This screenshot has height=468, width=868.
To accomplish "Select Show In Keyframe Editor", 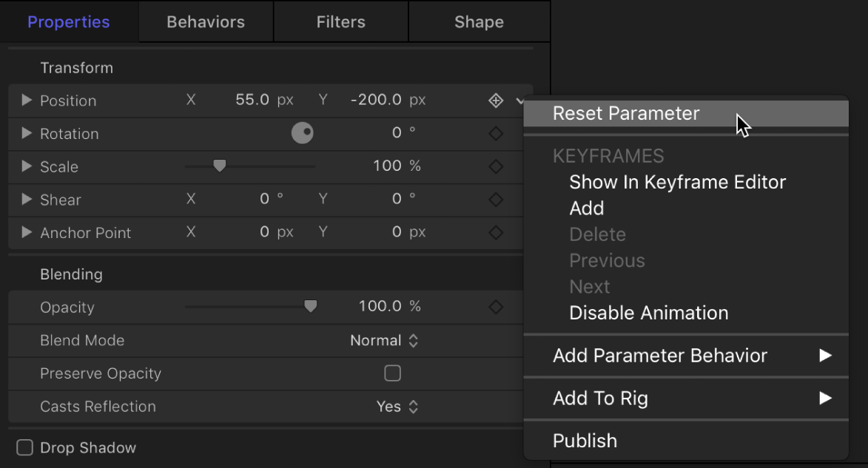I will 677,182.
